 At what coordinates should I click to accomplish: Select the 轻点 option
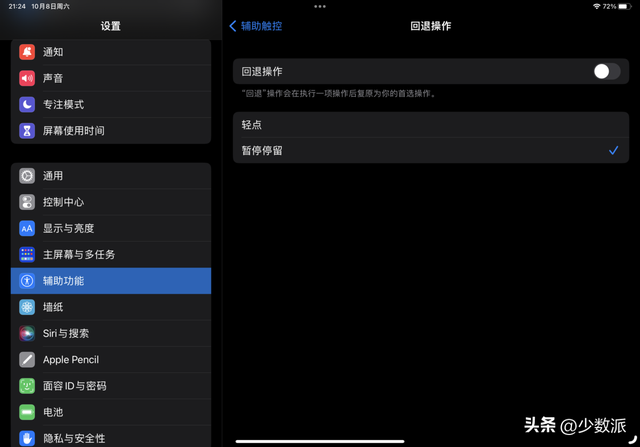(431, 125)
